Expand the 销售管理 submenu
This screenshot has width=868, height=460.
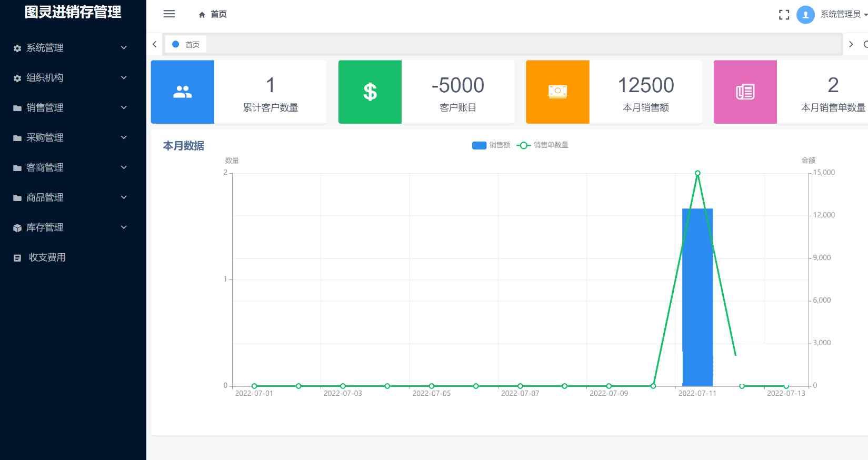[x=71, y=108]
